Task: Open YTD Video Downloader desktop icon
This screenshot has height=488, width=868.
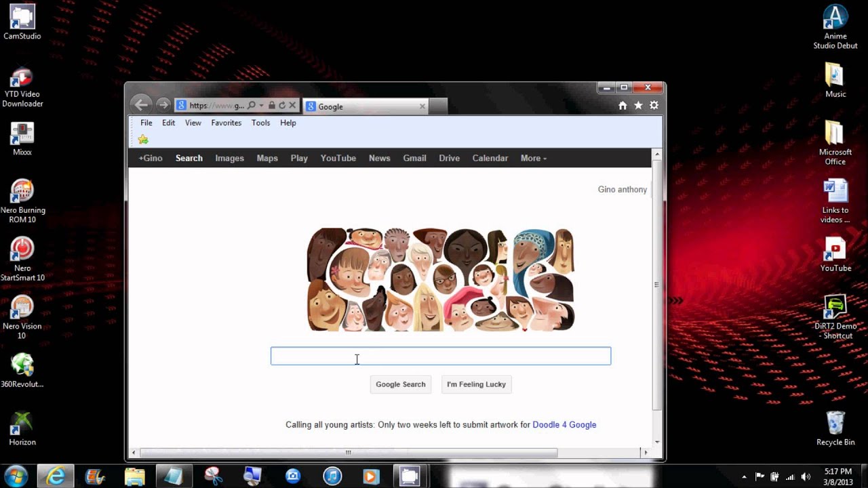Action: (x=22, y=87)
